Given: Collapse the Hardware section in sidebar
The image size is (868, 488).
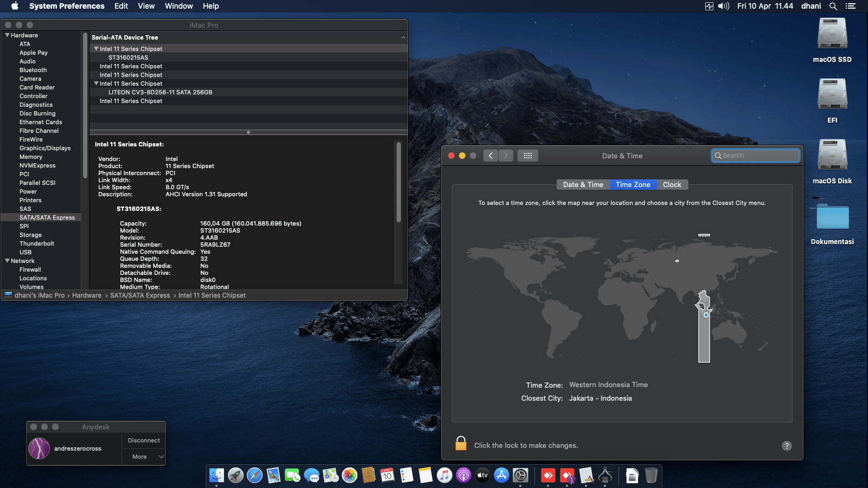Looking at the screenshot, I should click(7, 35).
